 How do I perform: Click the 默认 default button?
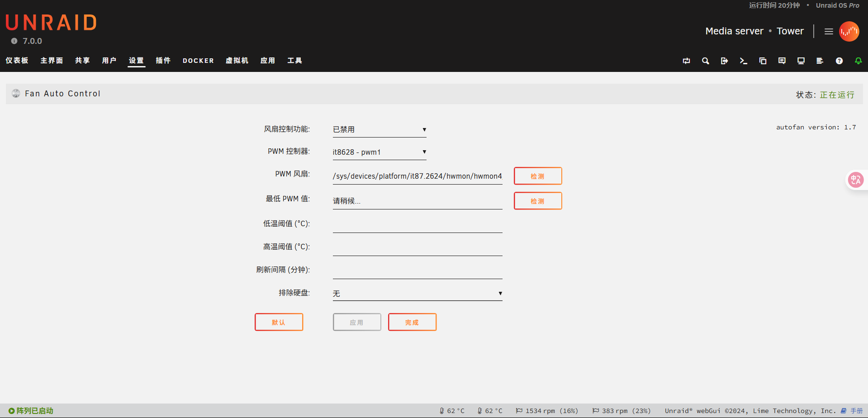pyautogui.click(x=279, y=322)
